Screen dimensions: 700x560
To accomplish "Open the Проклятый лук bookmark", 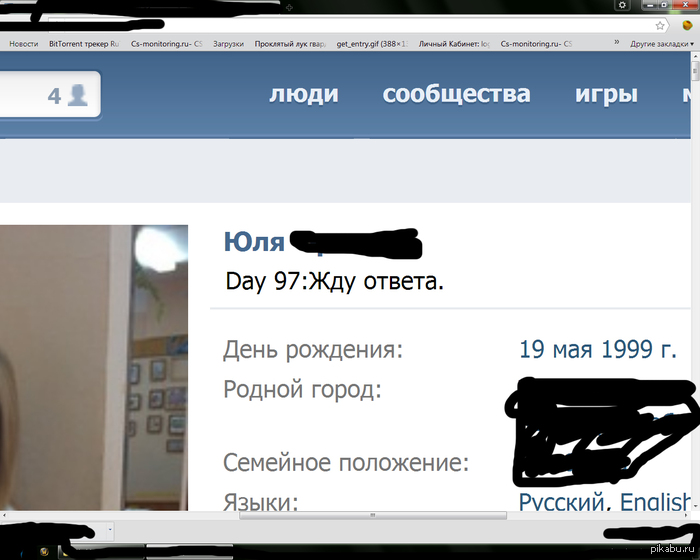I will point(290,44).
